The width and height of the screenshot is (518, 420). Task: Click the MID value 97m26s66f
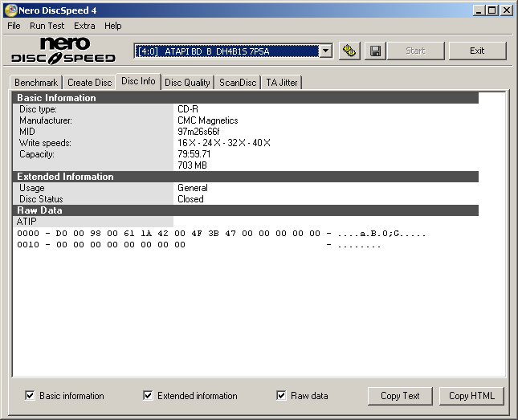click(x=198, y=132)
